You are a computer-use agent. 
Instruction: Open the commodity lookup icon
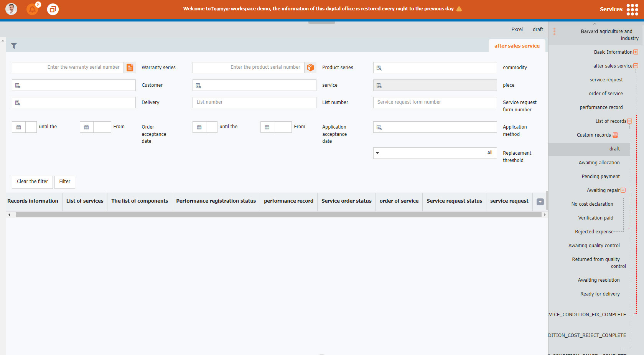379,68
